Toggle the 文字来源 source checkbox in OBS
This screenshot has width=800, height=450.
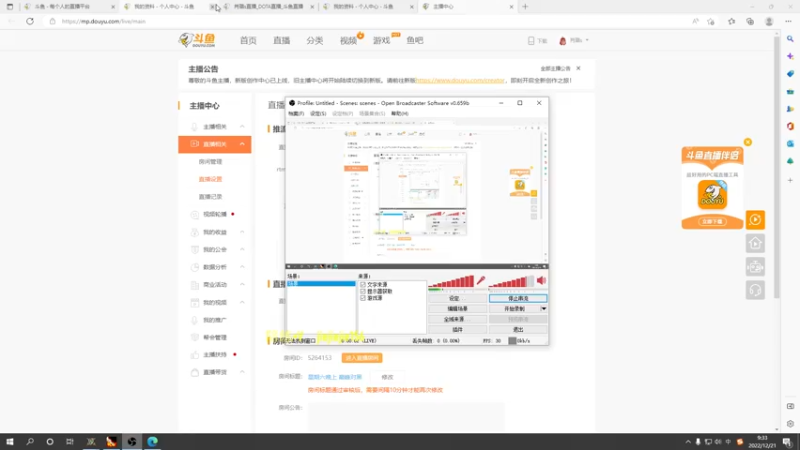click(363, 284)
